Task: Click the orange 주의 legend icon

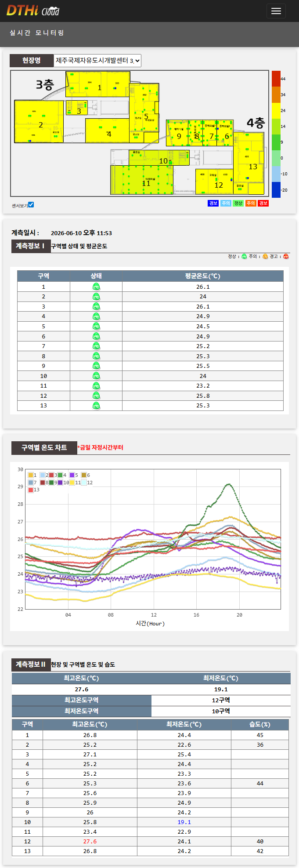Action: coord(265,257)
